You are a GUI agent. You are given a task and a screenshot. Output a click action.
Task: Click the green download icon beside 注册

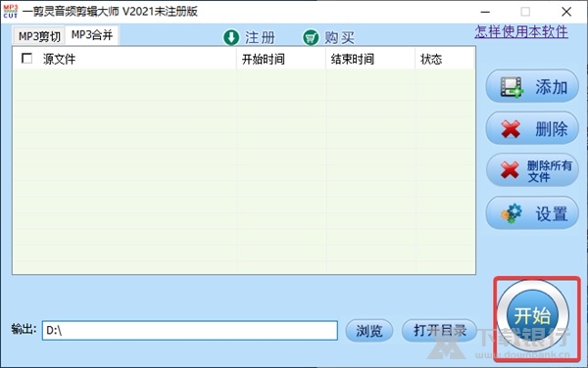[x=231, y=37]
